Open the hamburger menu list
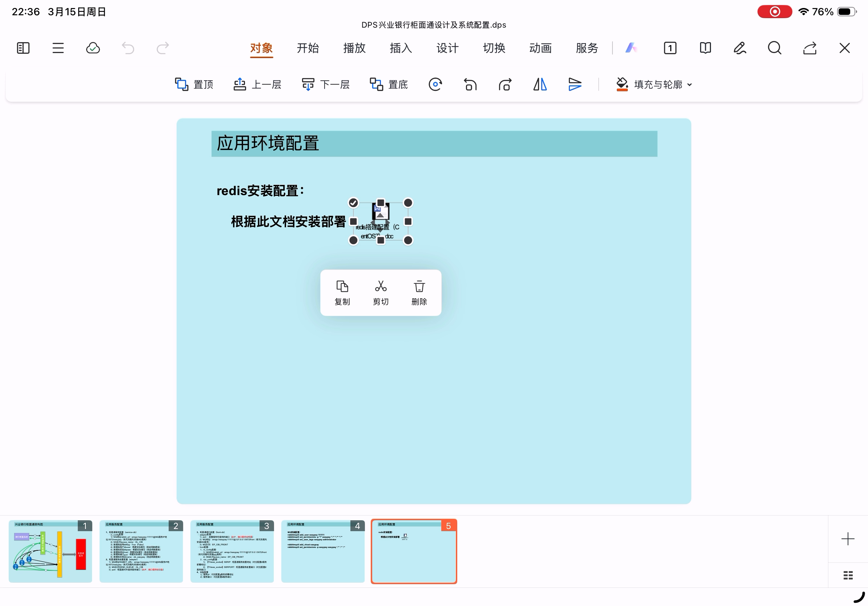This screenshot has height=606, width=868. coord(58,48)
